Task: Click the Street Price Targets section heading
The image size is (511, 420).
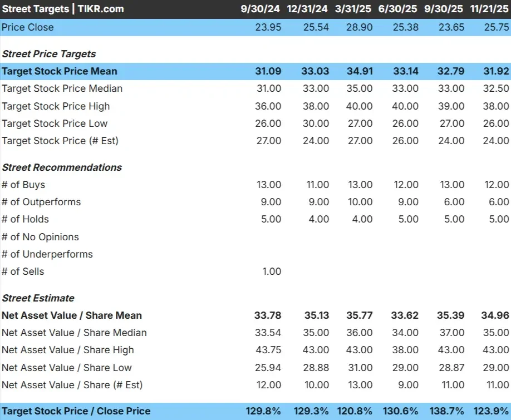Action: tap(48, 54)
